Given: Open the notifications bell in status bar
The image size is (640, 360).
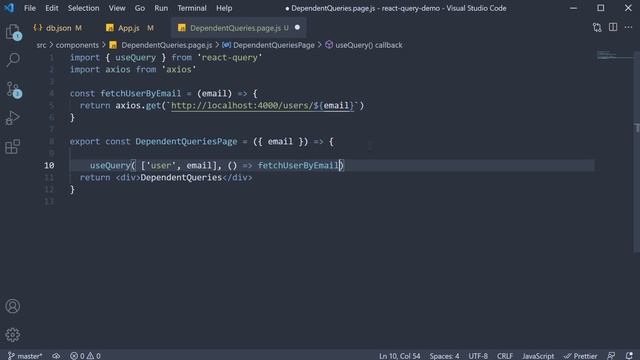Looking at the screenshot, I should click(x=629, y=356).
